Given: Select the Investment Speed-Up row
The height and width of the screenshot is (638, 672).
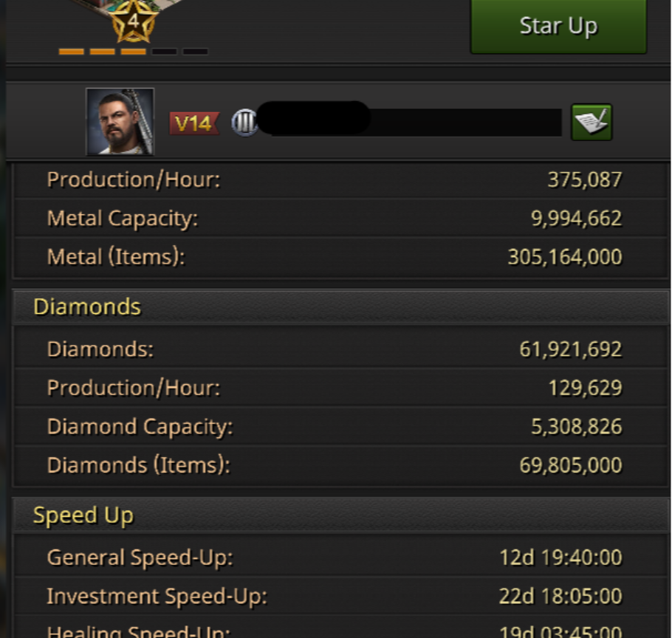Looking at the screenshot, I should [x=335, y=596].
